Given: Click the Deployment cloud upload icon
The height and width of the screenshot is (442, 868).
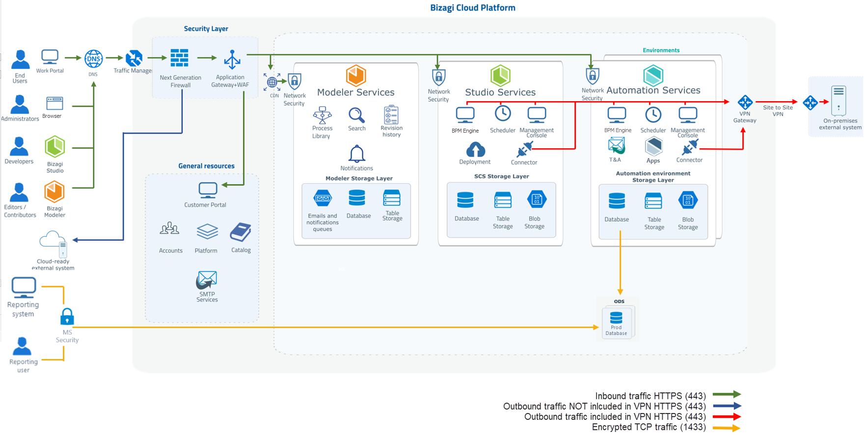Looking at the screenshot, I should [475, 149].
